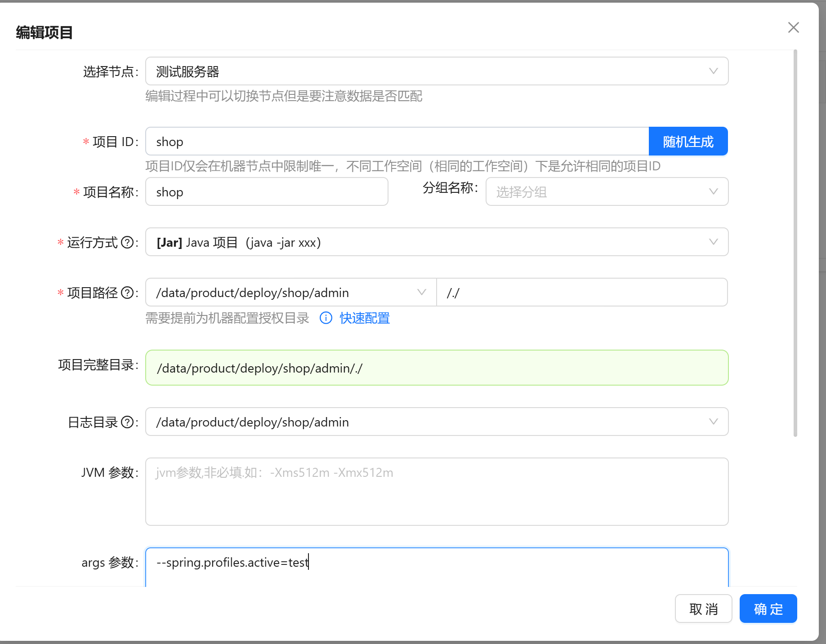Click the relative path ./ input
This screenshot has height=644, width=826.
[x=582, y=292]
